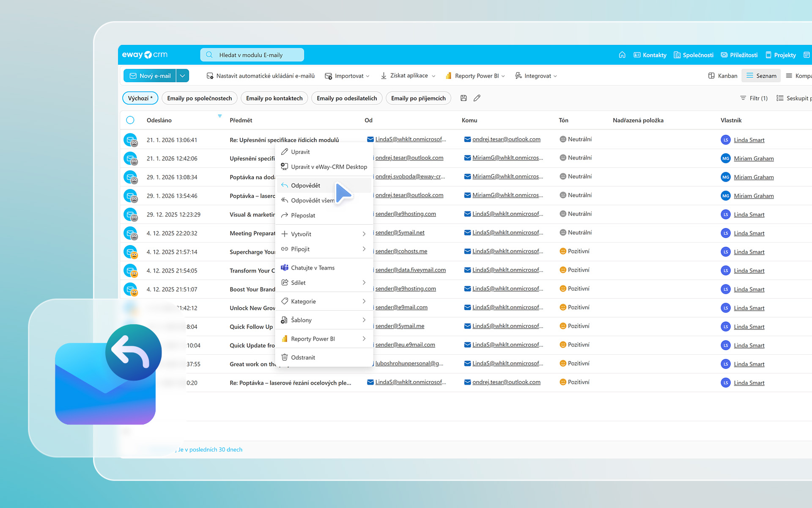Open the Kontakty module
Image resolution: width=812 pixels, height=508 pixels.
click(650, 55)
